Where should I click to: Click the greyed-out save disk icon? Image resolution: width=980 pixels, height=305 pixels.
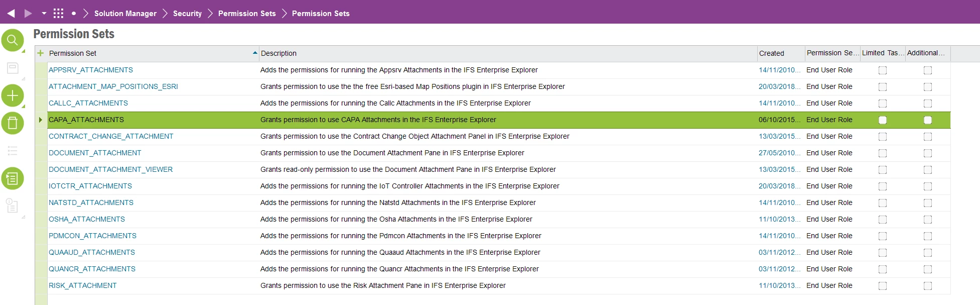[13, 68]
